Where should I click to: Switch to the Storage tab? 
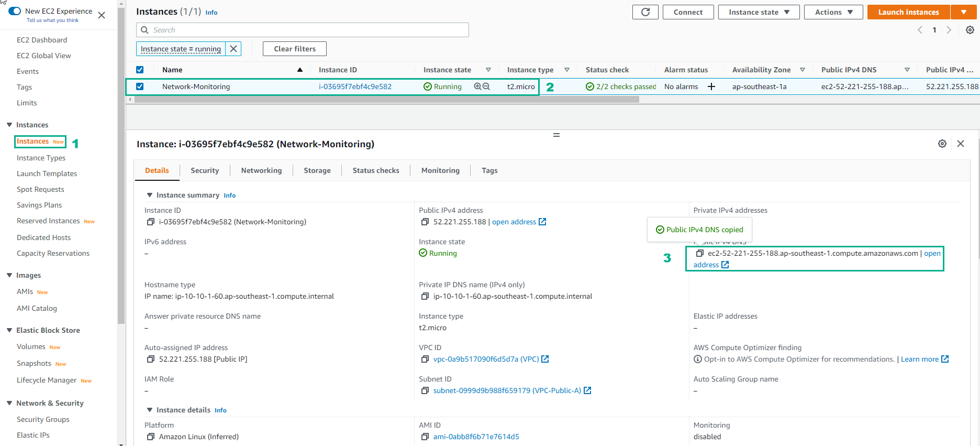(317, 170)
